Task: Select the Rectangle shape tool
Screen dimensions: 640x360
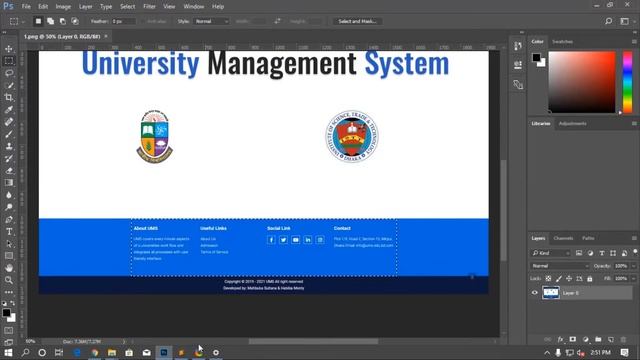Action: point(9,256)
